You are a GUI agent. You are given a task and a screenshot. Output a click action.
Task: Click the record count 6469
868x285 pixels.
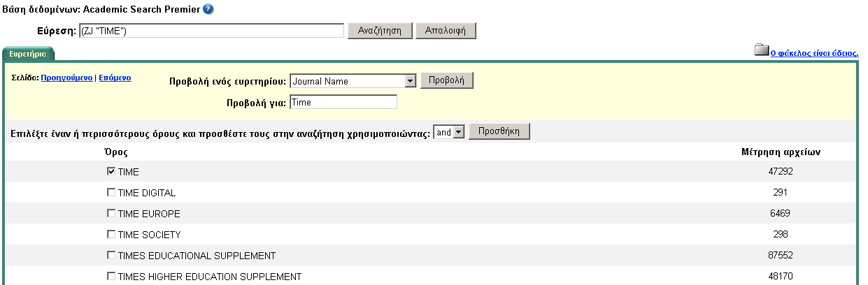[780, 214]
